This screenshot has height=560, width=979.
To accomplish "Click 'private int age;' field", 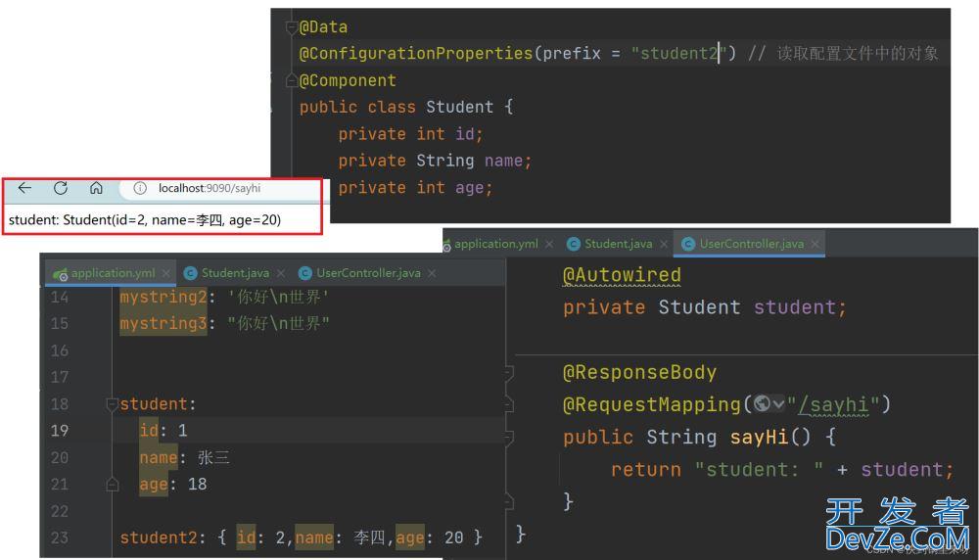I will (415, 188).
